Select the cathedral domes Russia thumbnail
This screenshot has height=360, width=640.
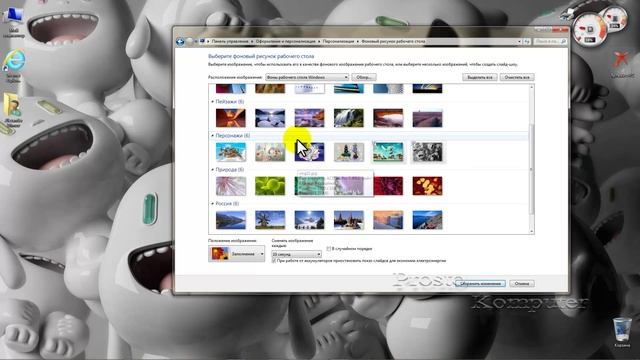[x=349, y=220]
